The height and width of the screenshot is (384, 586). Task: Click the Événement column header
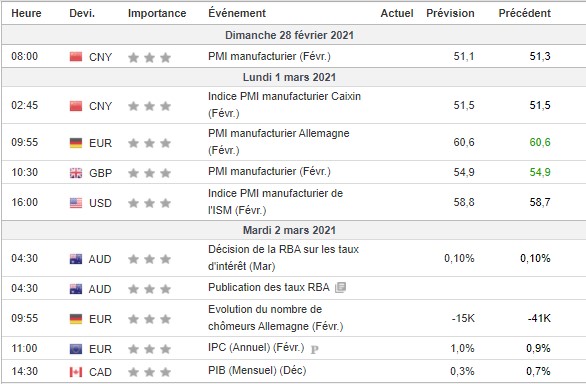pos(237,13)
